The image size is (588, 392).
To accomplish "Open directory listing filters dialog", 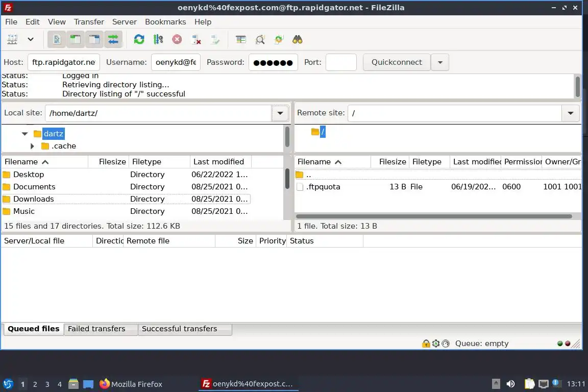I will pos(241,39).
